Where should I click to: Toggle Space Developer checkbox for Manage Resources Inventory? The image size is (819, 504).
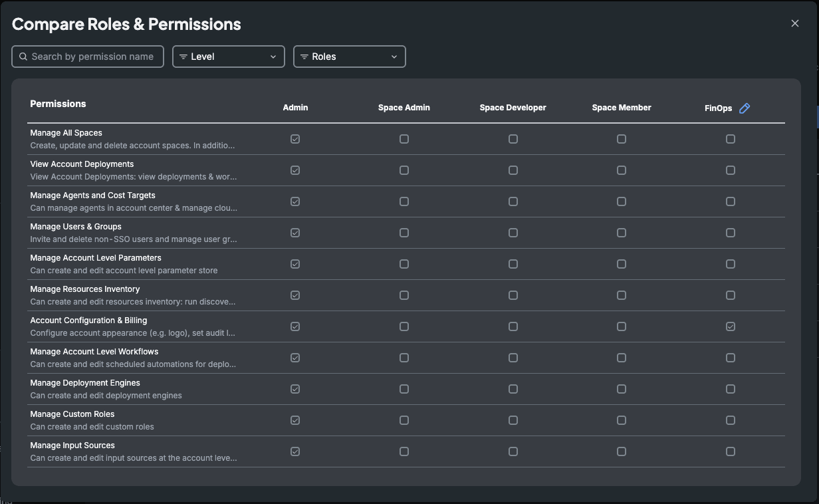tap(513, 295)
